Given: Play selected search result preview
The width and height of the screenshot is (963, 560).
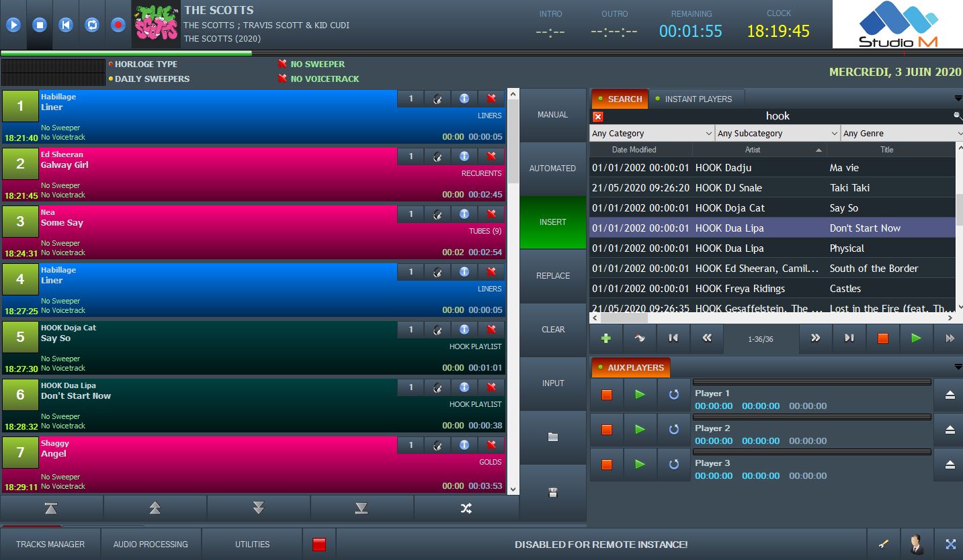Looking at the screenshot, I should coord(917,338).
